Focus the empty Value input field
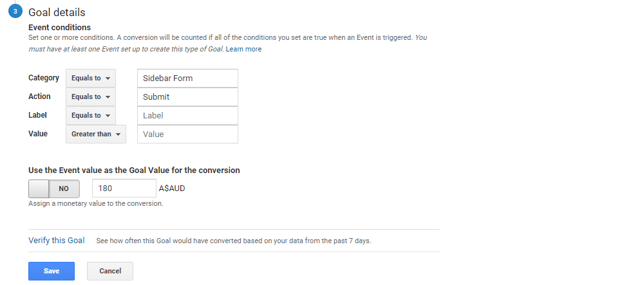Viewport: 644px width, 285px height. coord(187,134)
